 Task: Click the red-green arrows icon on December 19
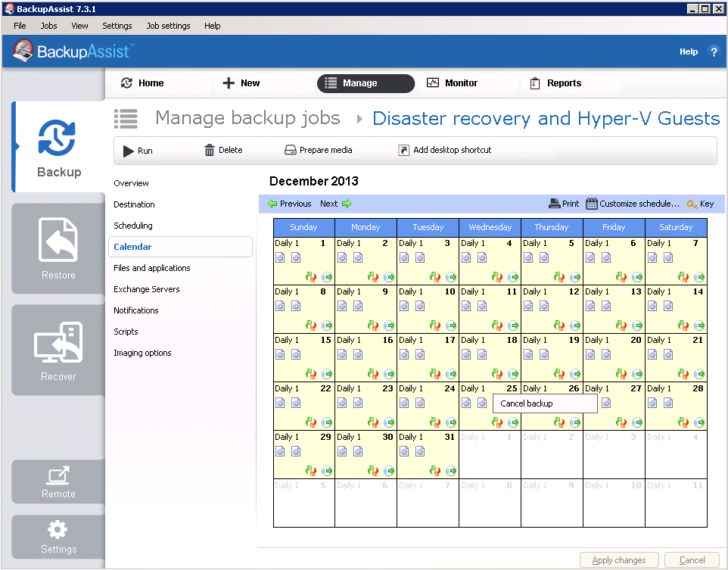tap(559, 373)
